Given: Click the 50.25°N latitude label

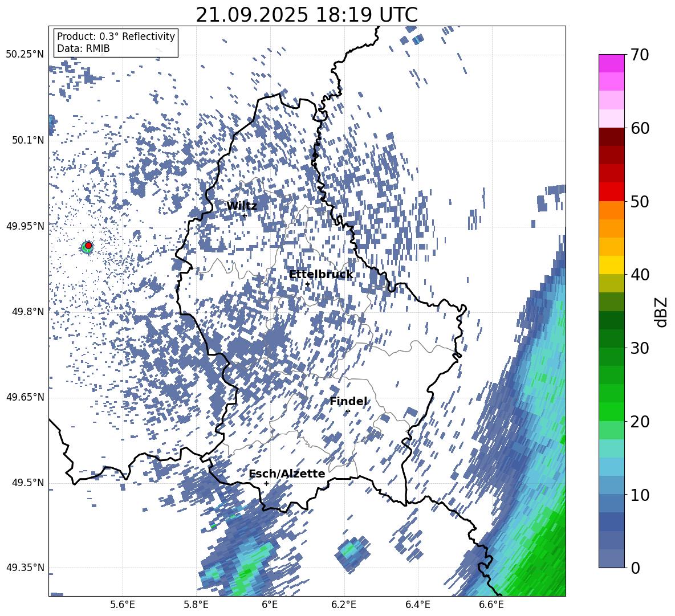Looking at the screenshot, I should (25, 54).
